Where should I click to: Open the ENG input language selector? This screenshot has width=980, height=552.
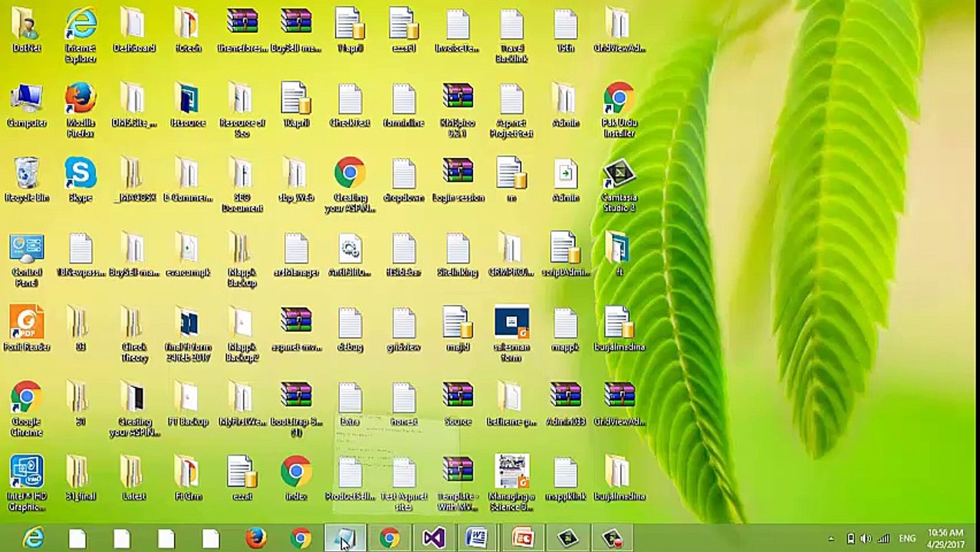pos(907,539)
